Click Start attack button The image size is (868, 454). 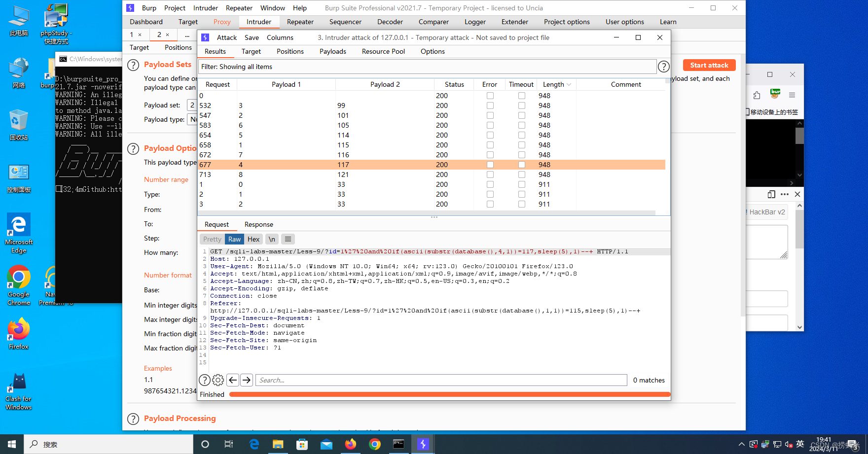(x=709, y=65)
